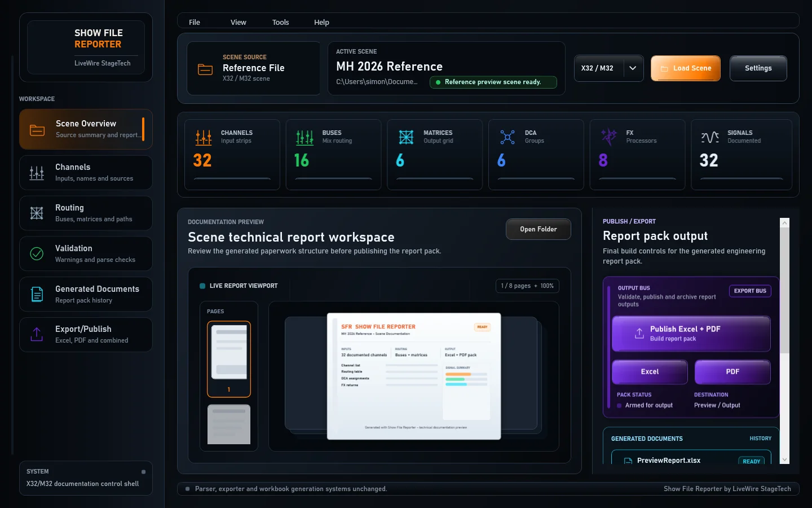Screen dimensions: 812x508
Task: Click the "Armed for output" pack status
Action: (649, 405)
